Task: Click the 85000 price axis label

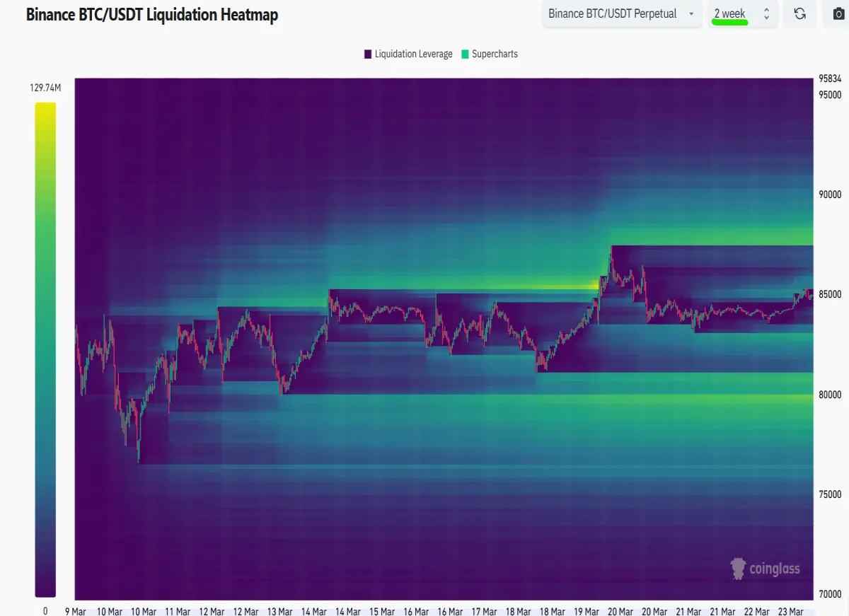Action: pyautogui.click(x=830, y=294)
